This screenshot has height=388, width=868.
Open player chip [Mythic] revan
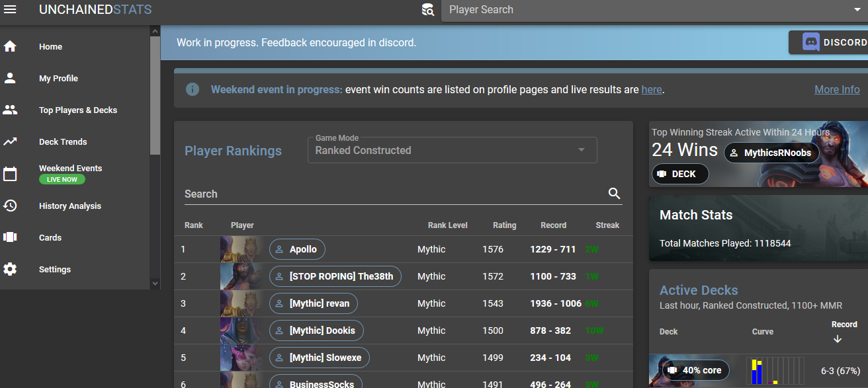[x=314, y=303]
